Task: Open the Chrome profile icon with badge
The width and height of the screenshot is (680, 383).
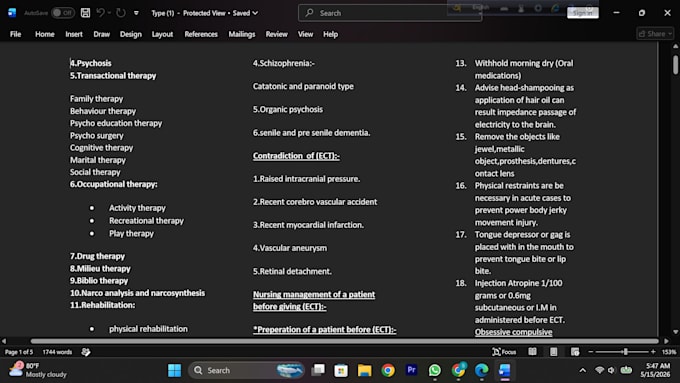Action: coord(458,370)
